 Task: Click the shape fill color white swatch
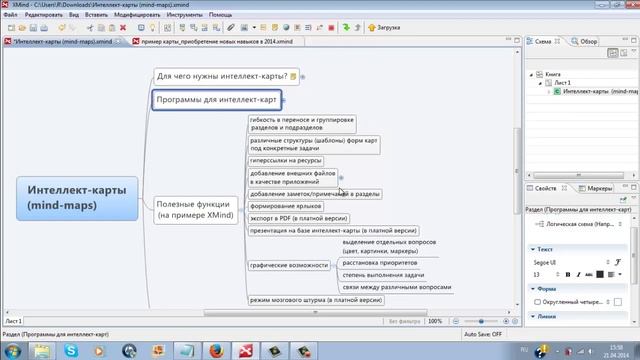[x=618, y=302]
